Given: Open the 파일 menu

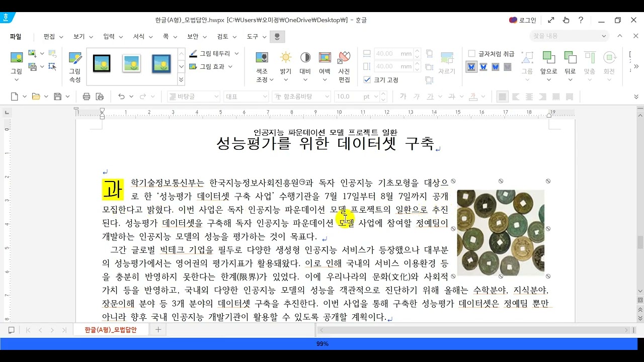Looking at the screenshot, I should click(x=16, y=37).
